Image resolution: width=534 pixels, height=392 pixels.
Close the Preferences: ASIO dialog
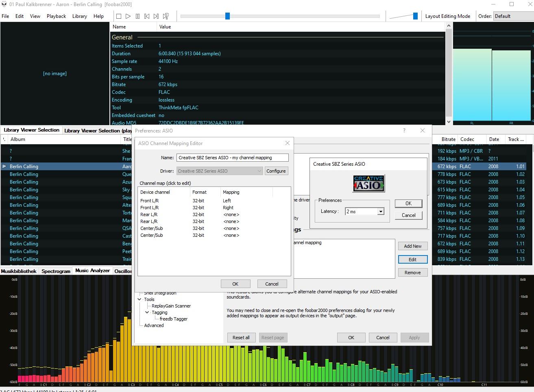pyautogui.click(x=422, y=130)
